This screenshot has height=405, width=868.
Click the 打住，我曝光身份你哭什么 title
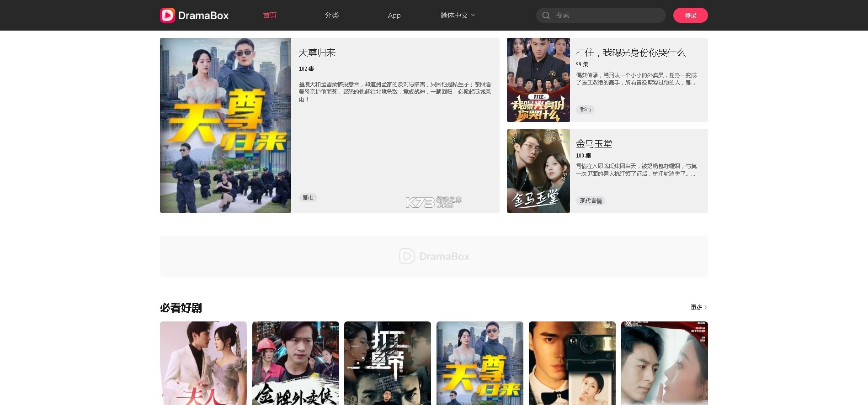(x=630, y=53)
